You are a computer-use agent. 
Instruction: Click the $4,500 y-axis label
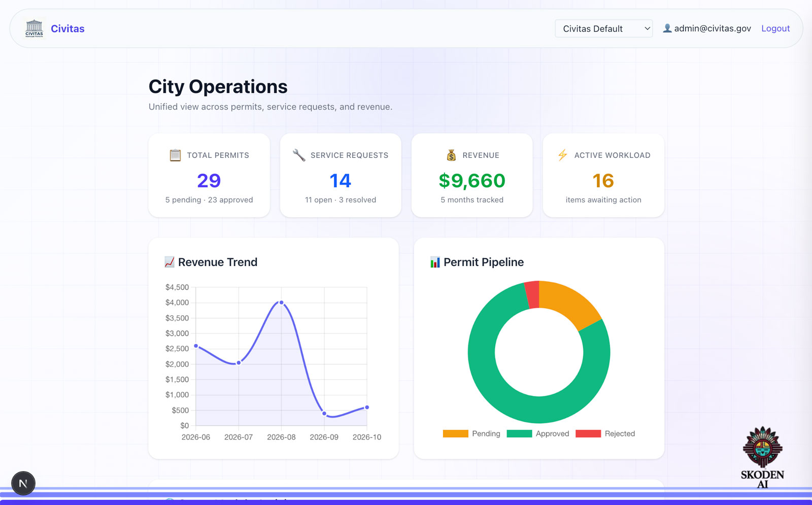[177, 287]
